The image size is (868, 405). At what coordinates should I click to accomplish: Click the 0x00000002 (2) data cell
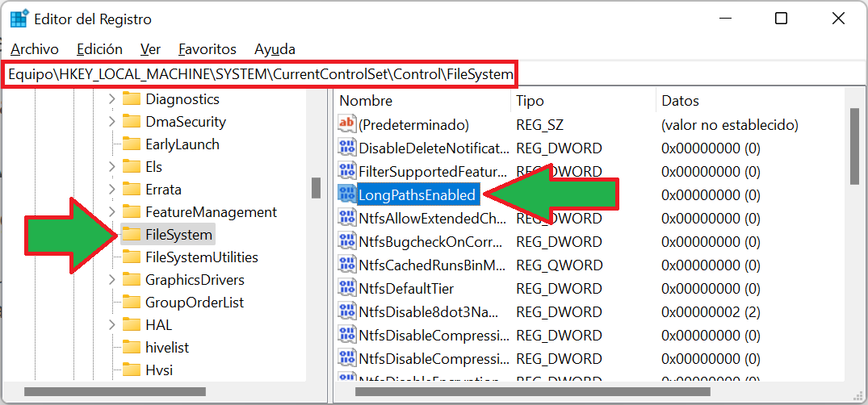pos(711,312)
